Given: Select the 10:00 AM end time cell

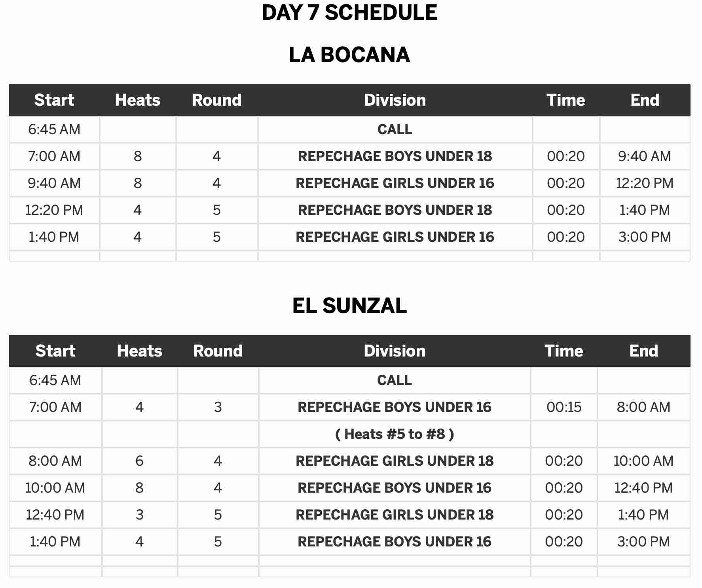Looking at the screenshot, I should (x=643, y=461).
